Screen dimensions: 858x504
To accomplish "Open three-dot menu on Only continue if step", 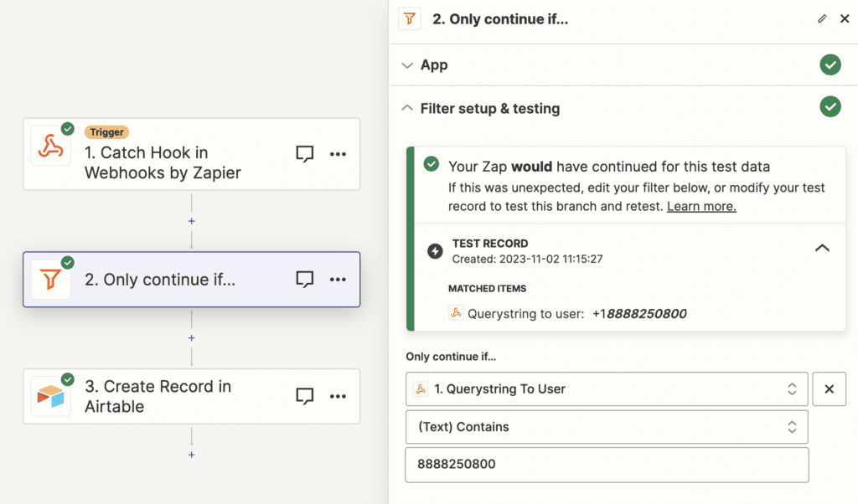I will pyautogui.click(x=339, y=280).
